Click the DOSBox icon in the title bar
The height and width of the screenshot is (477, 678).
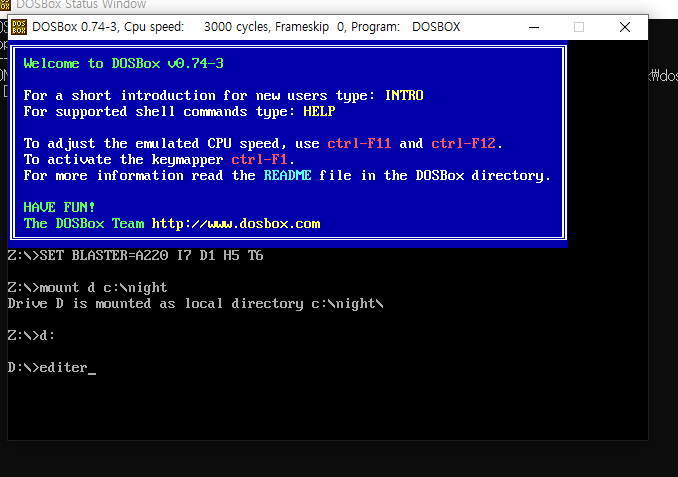click(19, 27)
